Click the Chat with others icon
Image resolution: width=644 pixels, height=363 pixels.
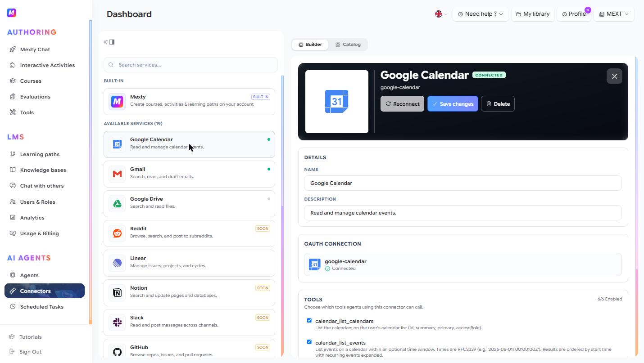(x=13, y=186)
